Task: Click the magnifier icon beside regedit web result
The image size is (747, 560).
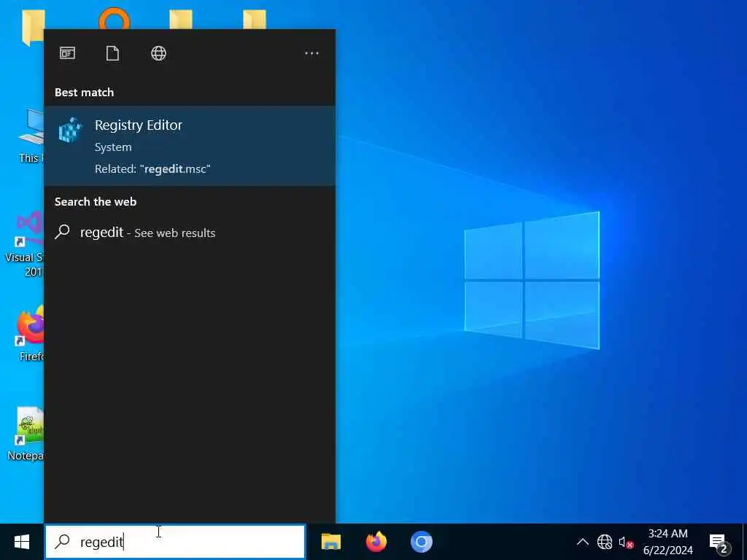Action: 63,232
